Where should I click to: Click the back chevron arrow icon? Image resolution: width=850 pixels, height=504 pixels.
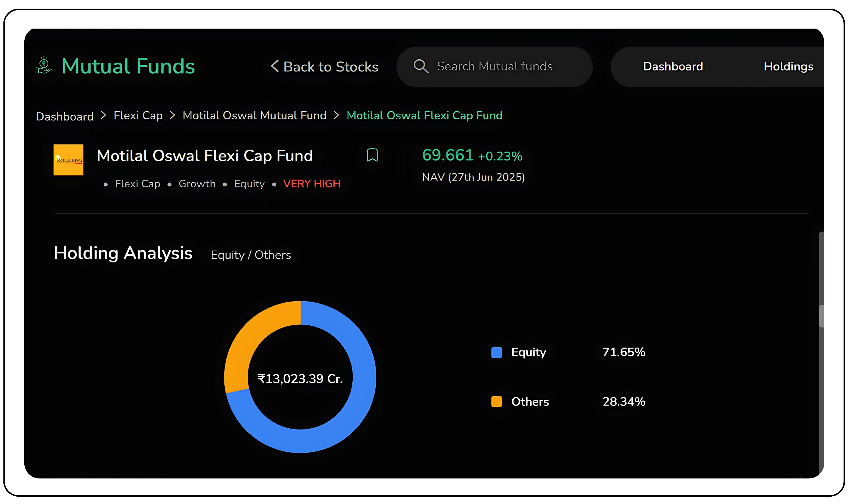point(274,66)
